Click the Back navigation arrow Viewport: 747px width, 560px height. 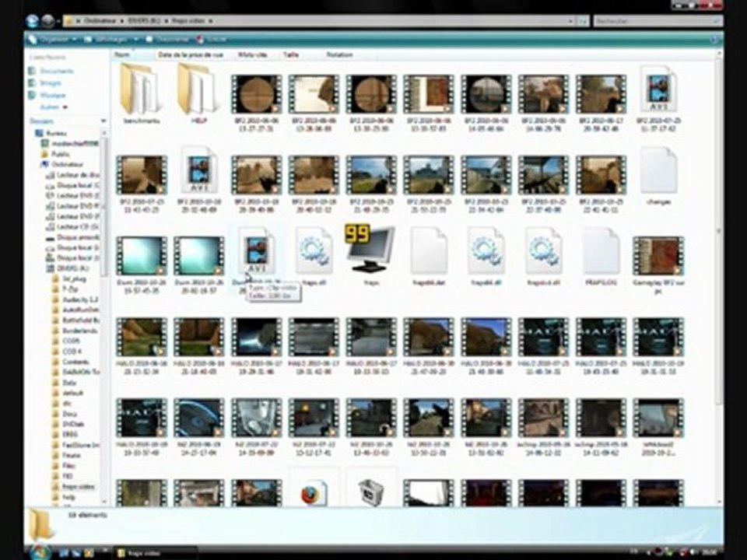[x=32, y=21]
